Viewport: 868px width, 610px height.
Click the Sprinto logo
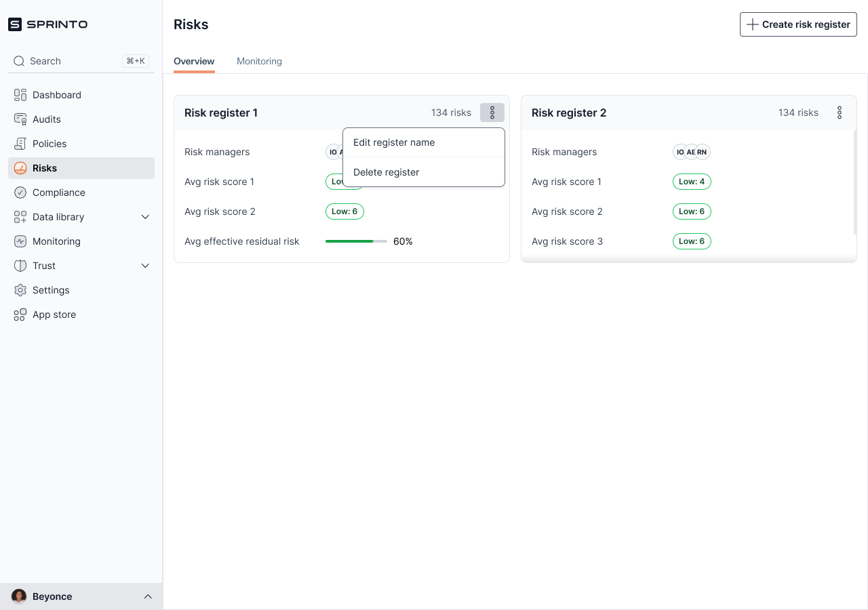click(48, 24)
